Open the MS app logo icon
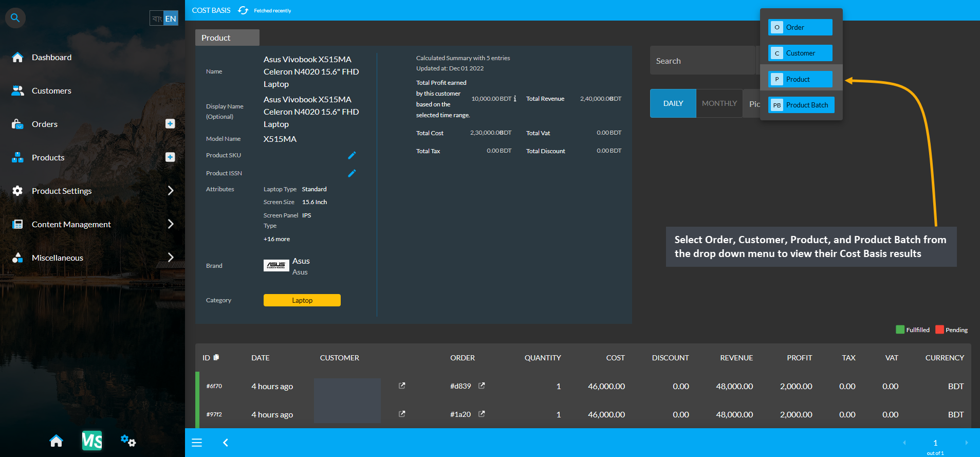Image resolution: width=980 pixels, height=457 pixels. [92, 441]
